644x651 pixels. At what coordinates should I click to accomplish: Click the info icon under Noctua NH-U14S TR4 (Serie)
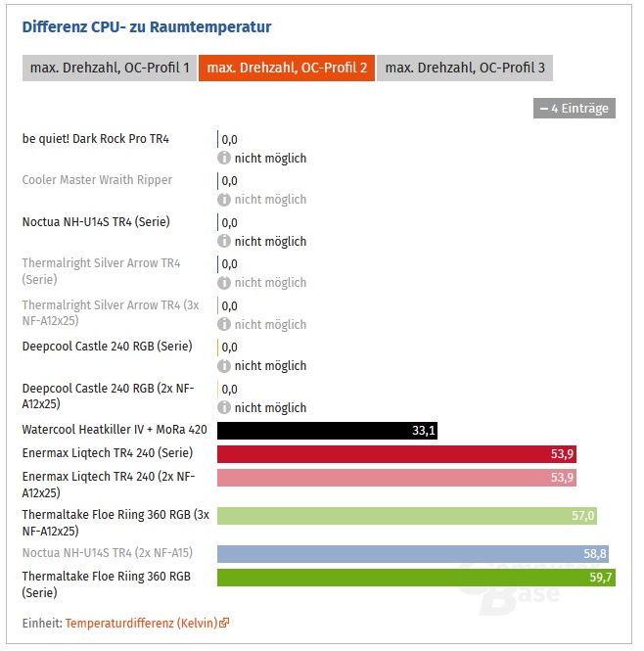pyautogui.click(x=224, y=241)
